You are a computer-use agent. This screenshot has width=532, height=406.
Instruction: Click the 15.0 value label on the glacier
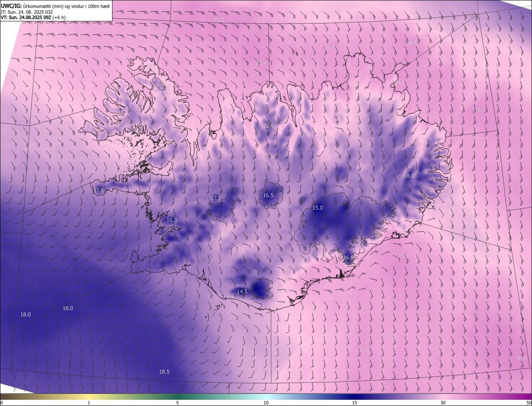(318, 208)
